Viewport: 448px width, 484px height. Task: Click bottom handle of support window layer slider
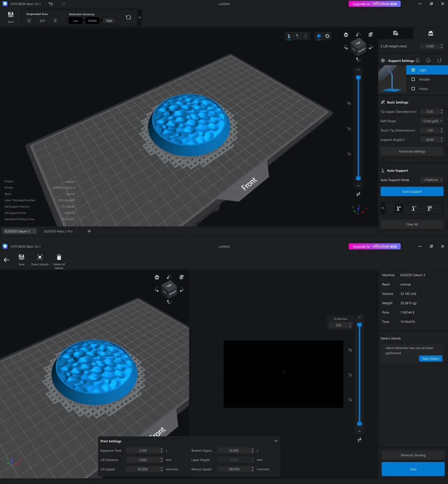click(x=358, y=178)
